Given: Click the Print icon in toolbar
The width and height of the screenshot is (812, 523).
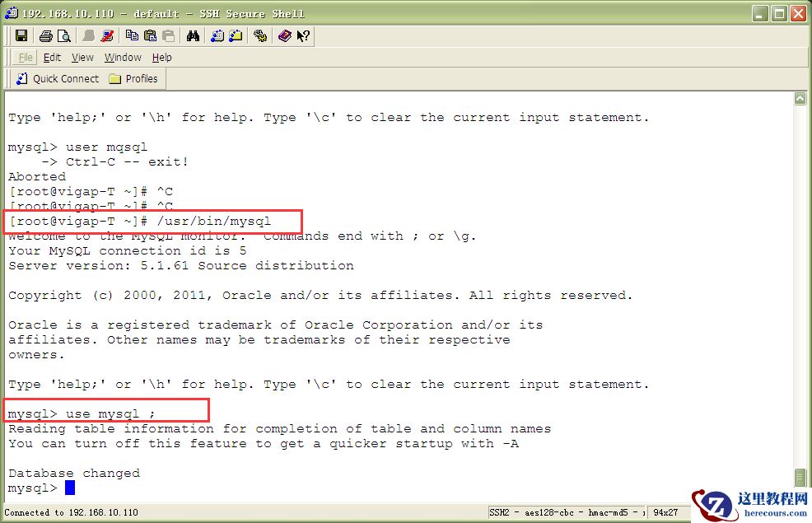Looking at the screenshot, I should click(x=45, y=35).
